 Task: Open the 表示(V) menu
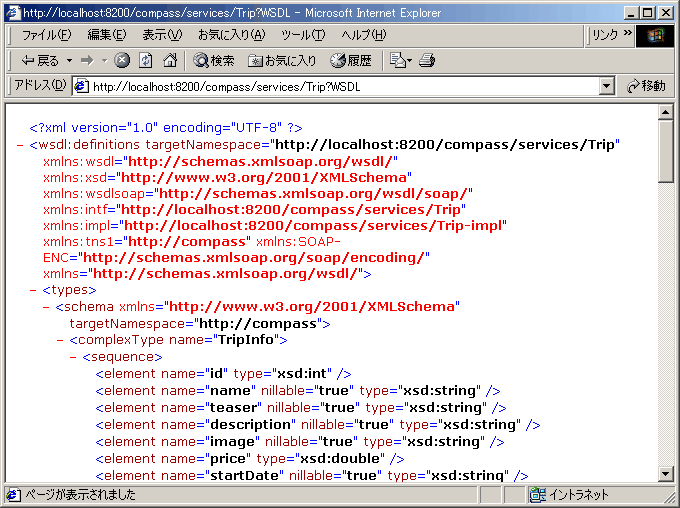162,35
